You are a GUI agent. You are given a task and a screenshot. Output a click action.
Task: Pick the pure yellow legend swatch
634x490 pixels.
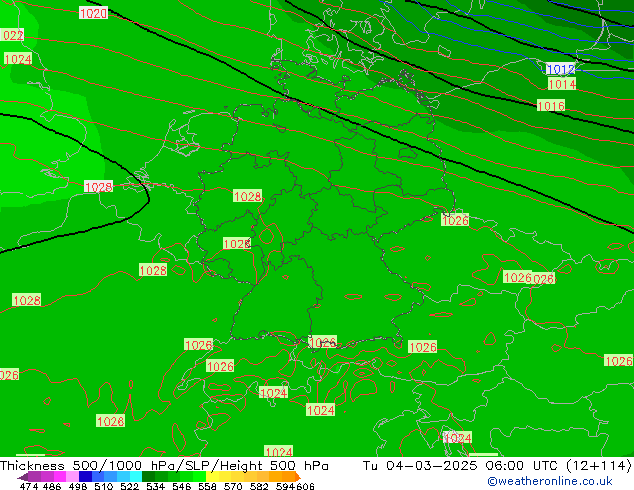[212, 476]
